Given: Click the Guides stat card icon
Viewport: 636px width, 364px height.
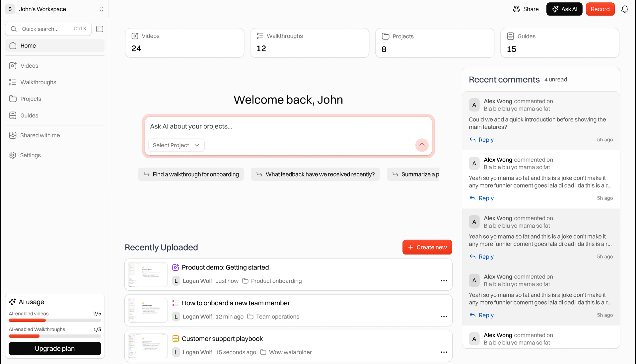Looking at the screenshot, I should coord(511,36).
